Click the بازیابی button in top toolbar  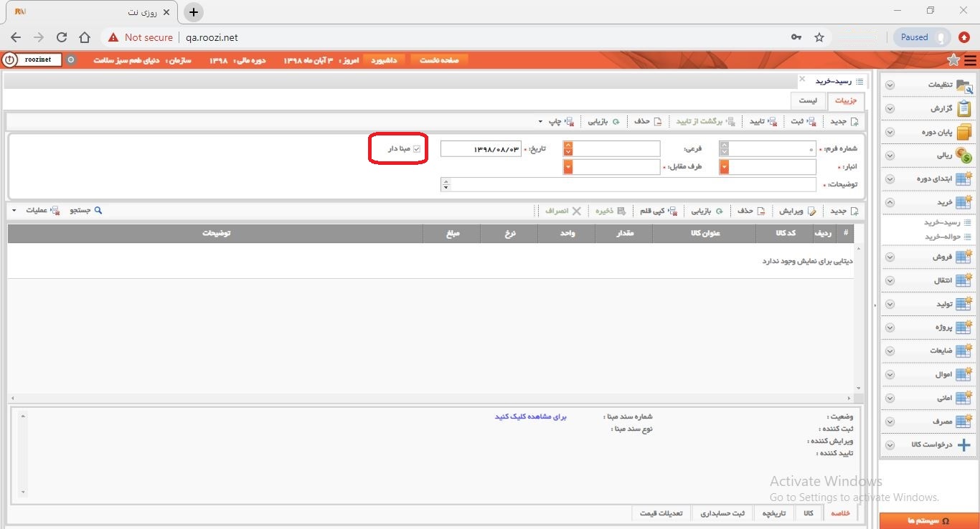point(604,121)
